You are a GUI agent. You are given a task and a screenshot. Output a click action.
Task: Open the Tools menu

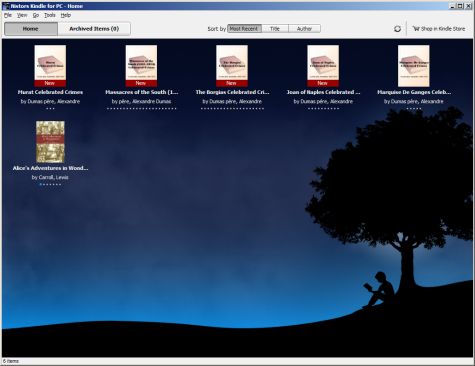[x=50, y=15]
